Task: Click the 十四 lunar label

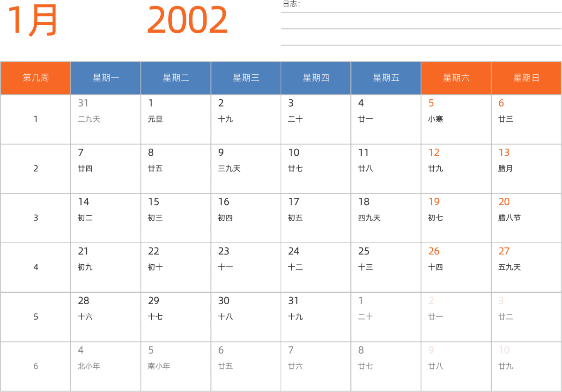Action: [x=436, y=268]
